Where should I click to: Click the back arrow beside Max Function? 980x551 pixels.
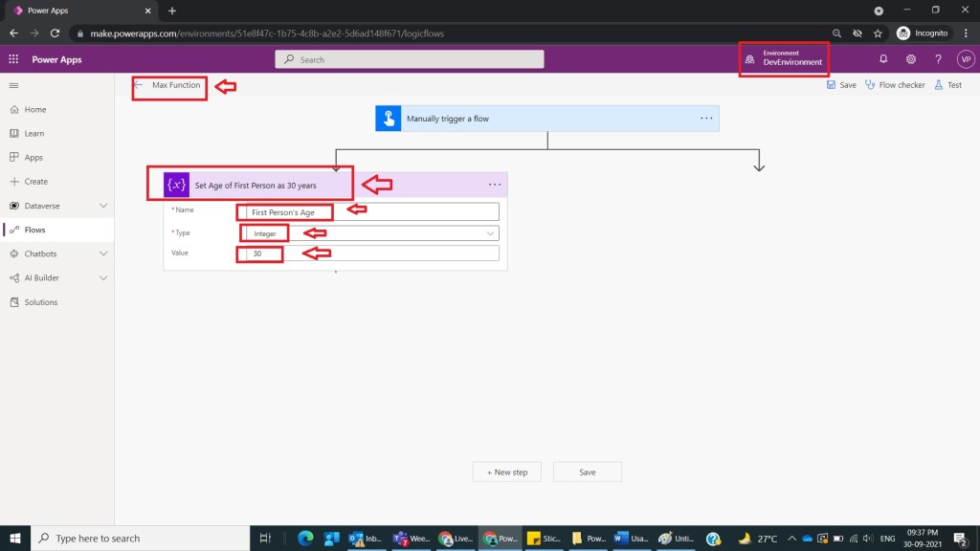click(139, 85)
